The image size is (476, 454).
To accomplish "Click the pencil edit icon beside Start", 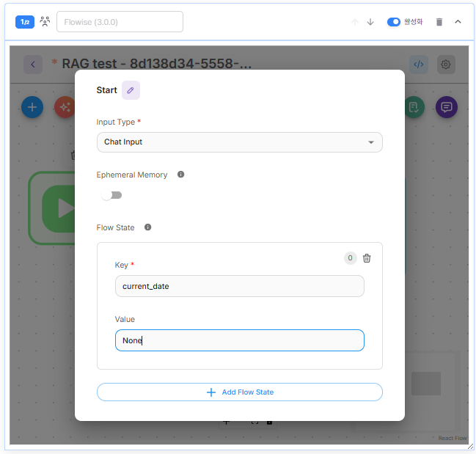I will (131, 90).
